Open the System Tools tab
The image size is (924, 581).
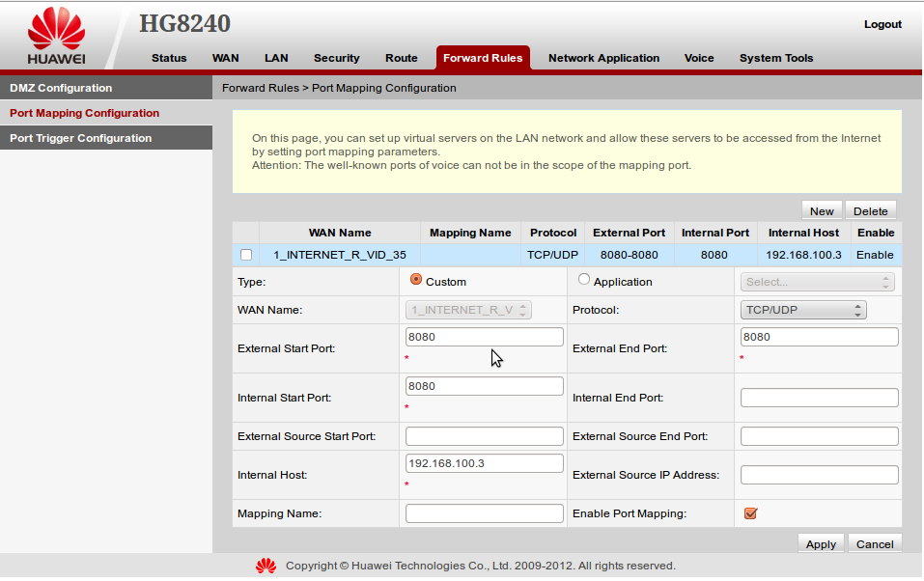click(x=776, y=58)
